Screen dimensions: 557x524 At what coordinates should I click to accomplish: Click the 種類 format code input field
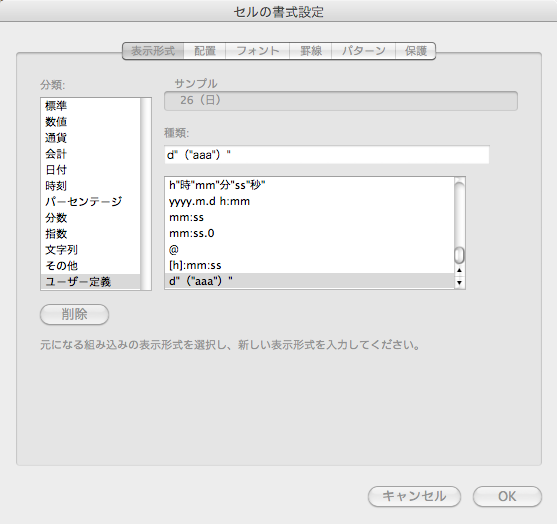click(327, 155)
